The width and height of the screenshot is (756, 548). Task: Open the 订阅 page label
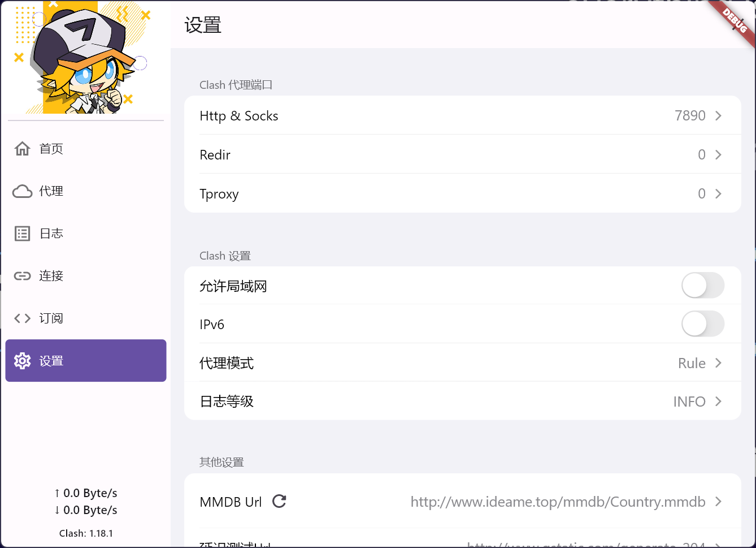coord(51,318)
